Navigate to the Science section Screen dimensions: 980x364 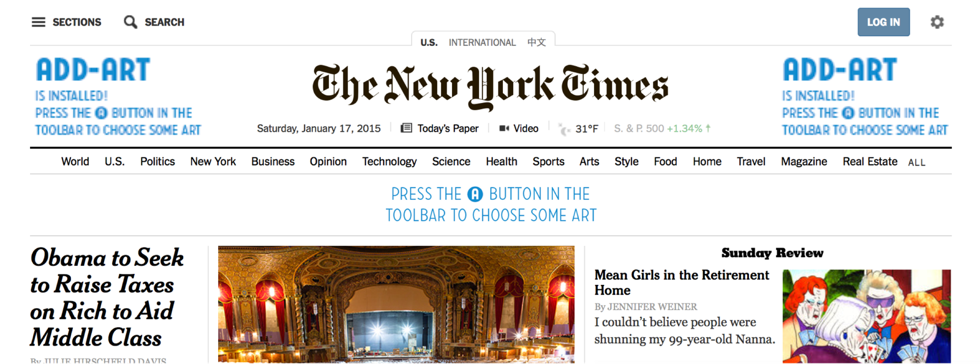click(x=451, y=161)
